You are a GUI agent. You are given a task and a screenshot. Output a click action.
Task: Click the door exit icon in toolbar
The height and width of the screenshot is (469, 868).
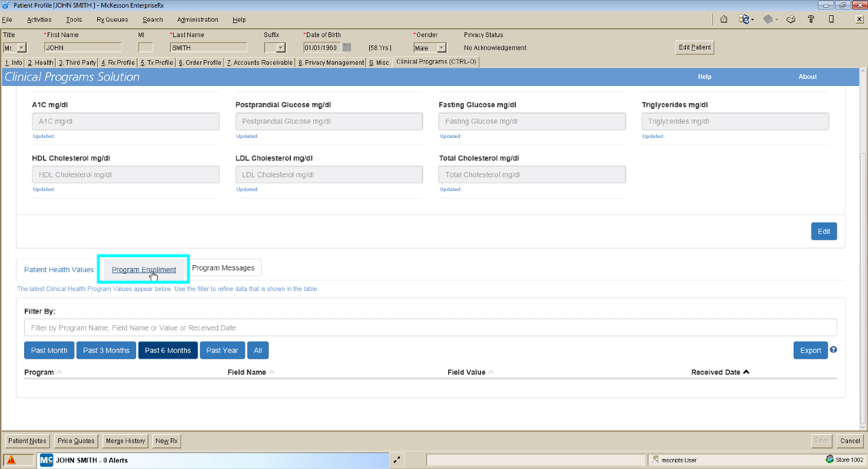tap(831, 19)
